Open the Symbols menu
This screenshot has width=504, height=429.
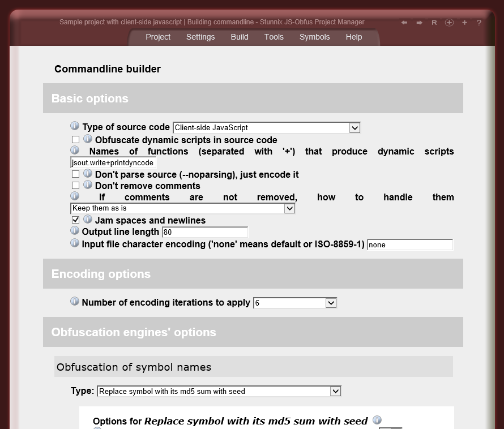point(314,37)
